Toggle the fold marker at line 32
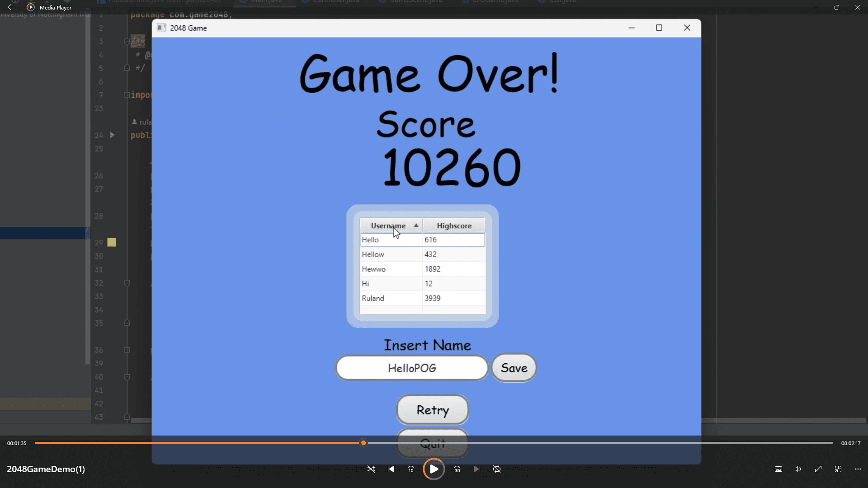Screen dimensions: 868x488 pos(127,283)
